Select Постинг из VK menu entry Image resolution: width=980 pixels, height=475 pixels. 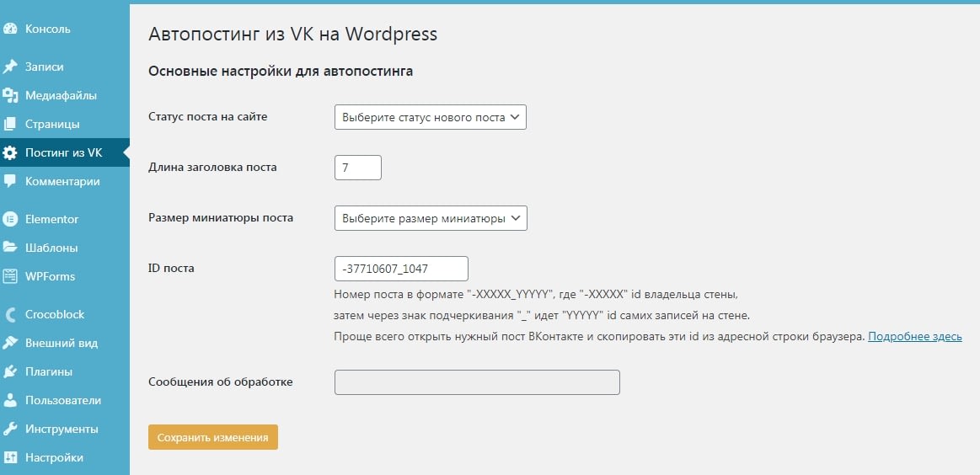click(63, 153)
